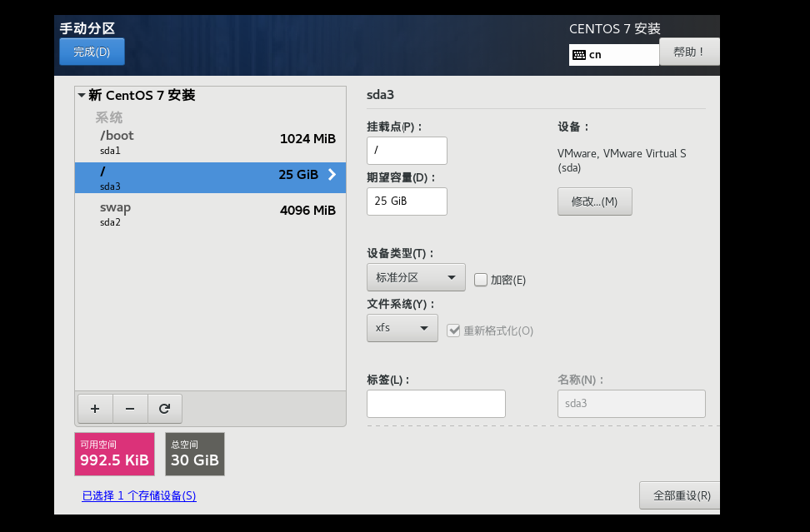Click the 标签(L) label input field
The image size is (810, 532).
point(436,404)
